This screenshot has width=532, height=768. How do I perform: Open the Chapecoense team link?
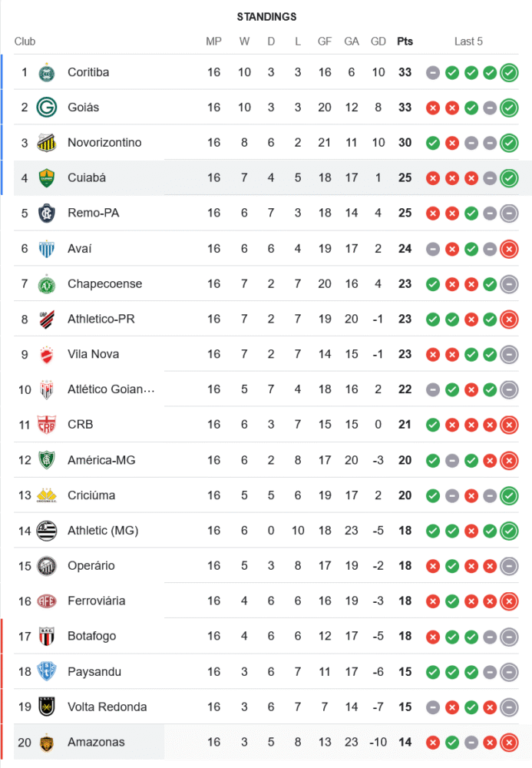[104, 283]
